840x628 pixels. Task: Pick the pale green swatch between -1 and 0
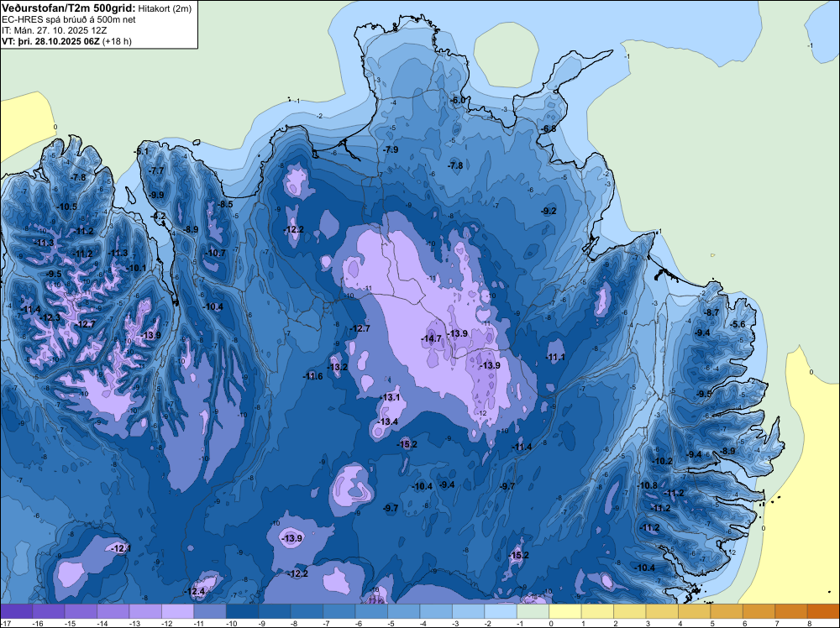coord(533,611)
